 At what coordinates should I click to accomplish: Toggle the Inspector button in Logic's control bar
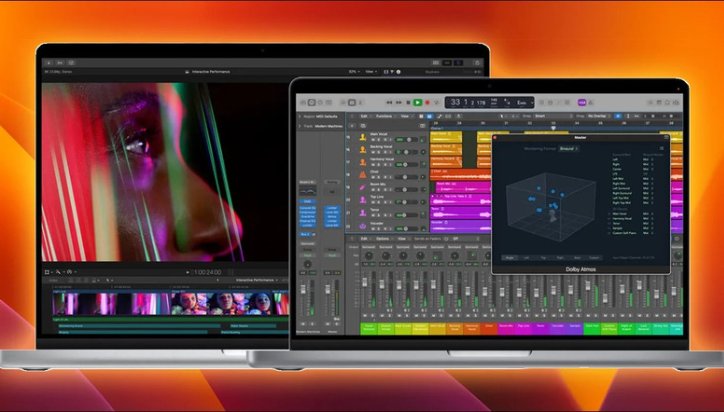click(312, 103)
